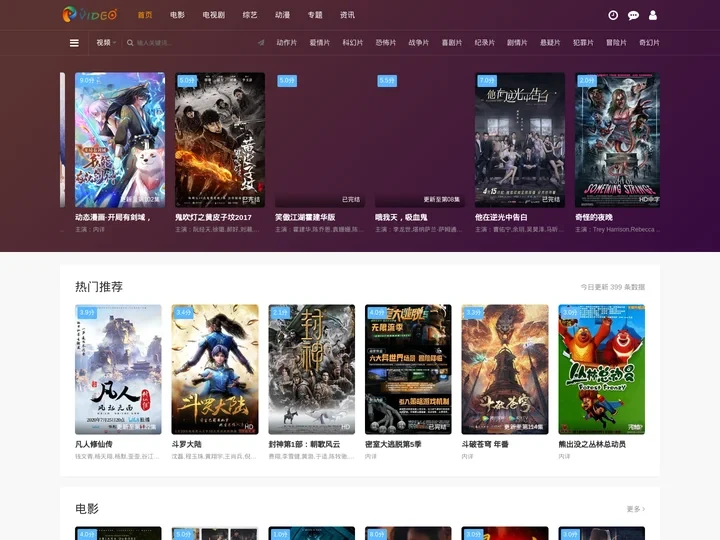Open the 熊出没之丛林总动员 poster
Screen dimensions: 720x540
click(602, 369)
